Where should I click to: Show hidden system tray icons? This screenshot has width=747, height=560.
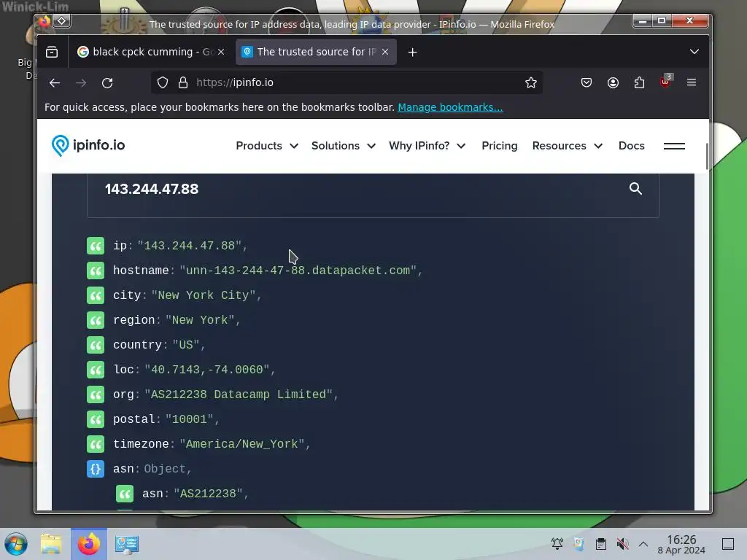click(643, 544)
